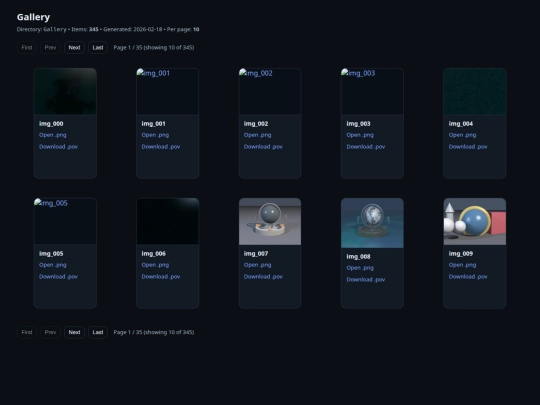
Task: Click the img_001 card title
Action: (153, 124)
